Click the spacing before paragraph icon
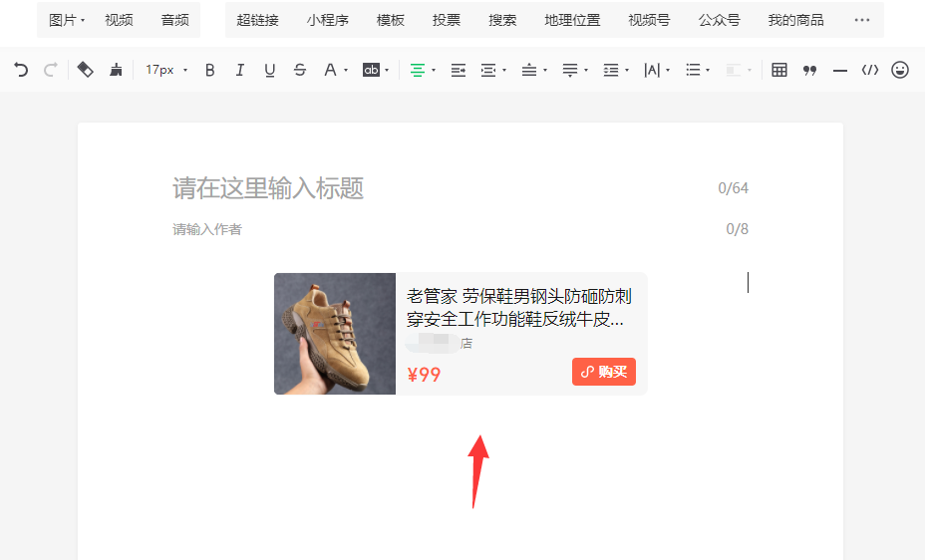925x560 pixels. click(x=529, y=70)
